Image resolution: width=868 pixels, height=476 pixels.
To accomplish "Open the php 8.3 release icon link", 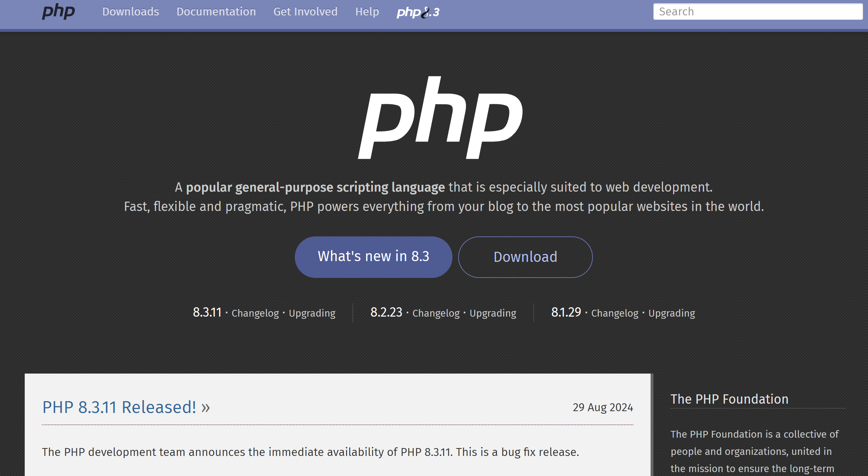I will [418, 12].
